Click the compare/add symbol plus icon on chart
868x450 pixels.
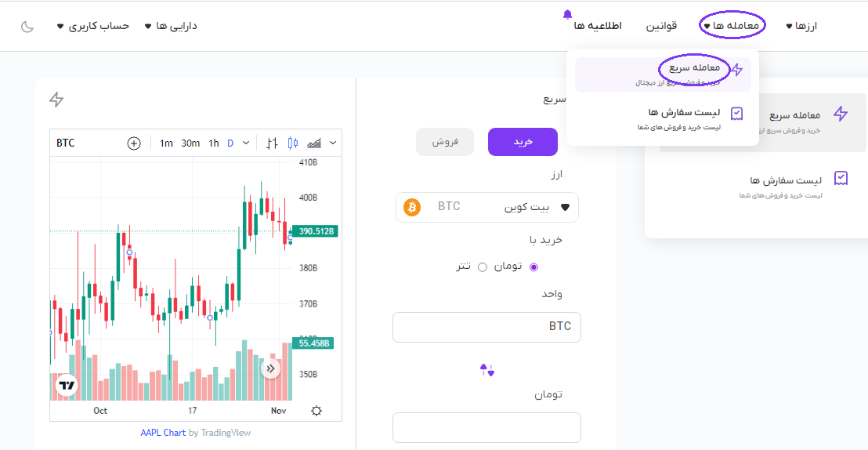coord(134,143)
